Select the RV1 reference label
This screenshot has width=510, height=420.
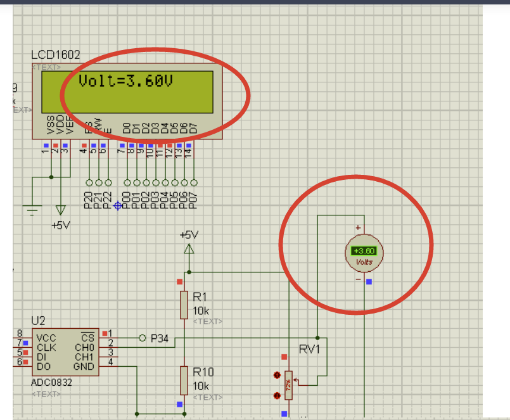point(309,350)
